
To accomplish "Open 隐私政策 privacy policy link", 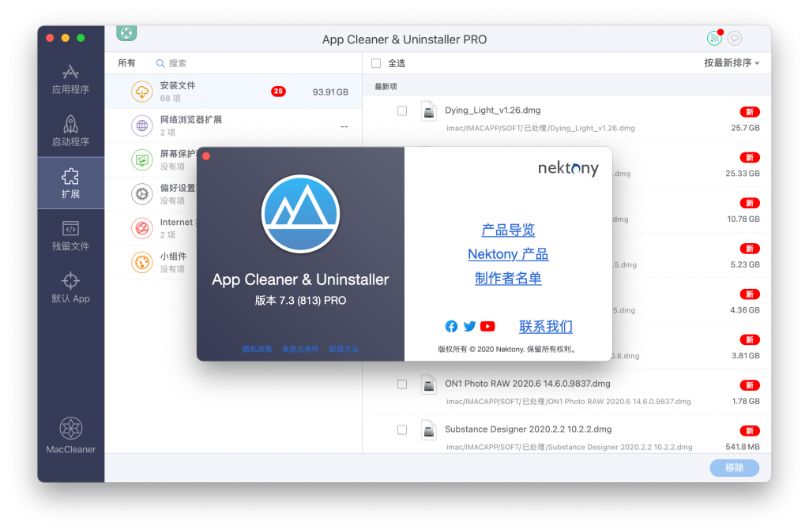I will coord(257,349).
